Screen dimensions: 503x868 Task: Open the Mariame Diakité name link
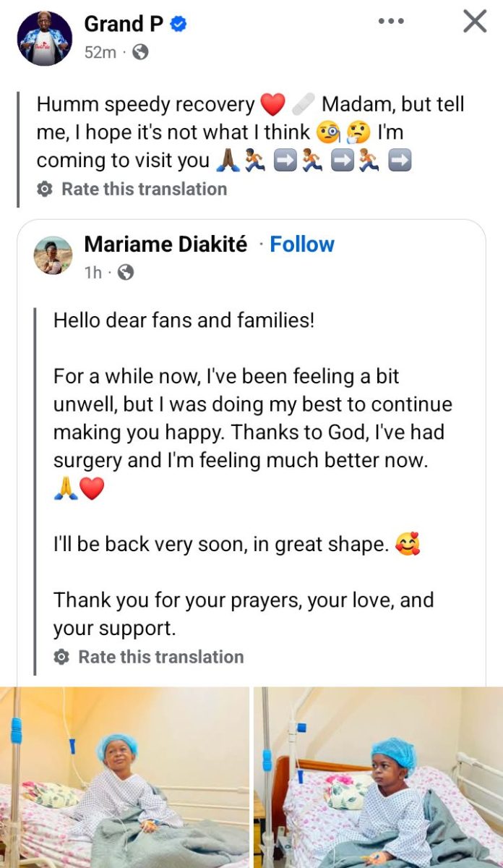tap(165, 244)
